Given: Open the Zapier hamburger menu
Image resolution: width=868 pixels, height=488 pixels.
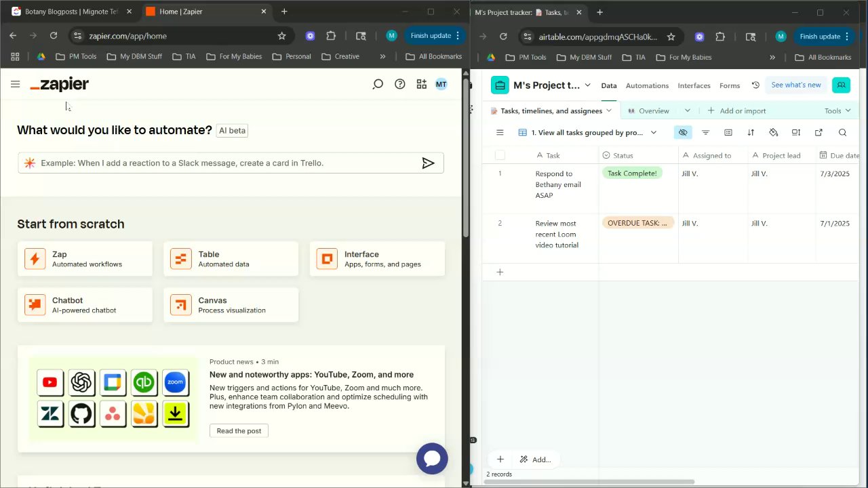Looking at the screenshot, I should click(x=15, y=84).
